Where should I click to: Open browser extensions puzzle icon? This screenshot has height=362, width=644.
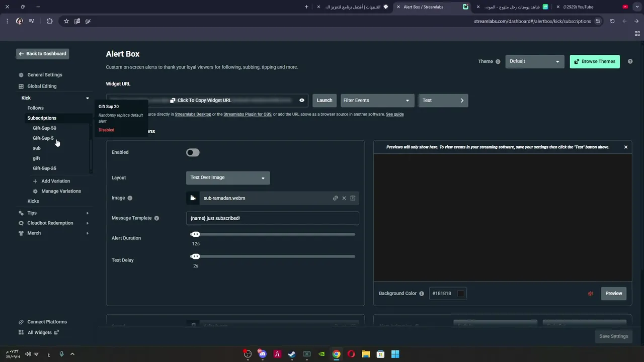50,21
